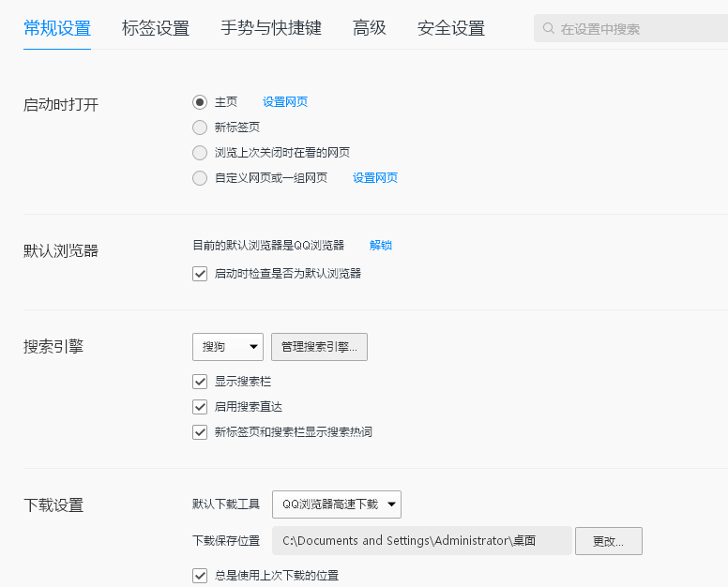Toggle 总是使用上次下载的位置 checkbox

(x=200, y=576)
